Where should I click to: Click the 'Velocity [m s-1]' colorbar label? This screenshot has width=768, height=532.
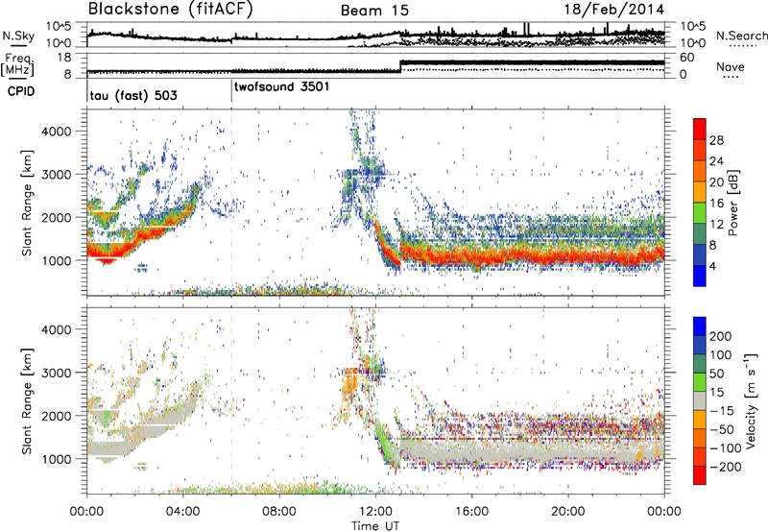point(751,400)
